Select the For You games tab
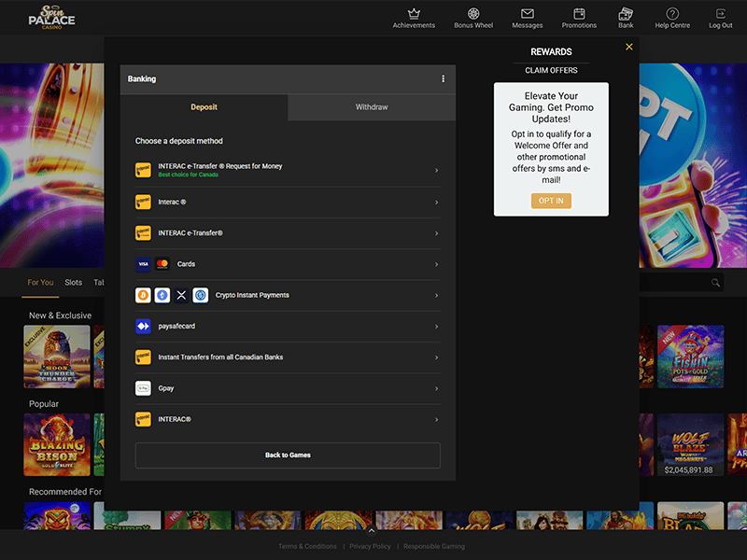Viewport: 747px width, 560px height. click(x=40, y=283)
